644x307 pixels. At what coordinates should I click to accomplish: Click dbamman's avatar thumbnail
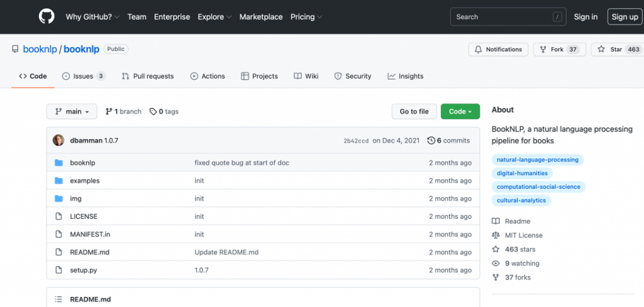tap(58, 140)
